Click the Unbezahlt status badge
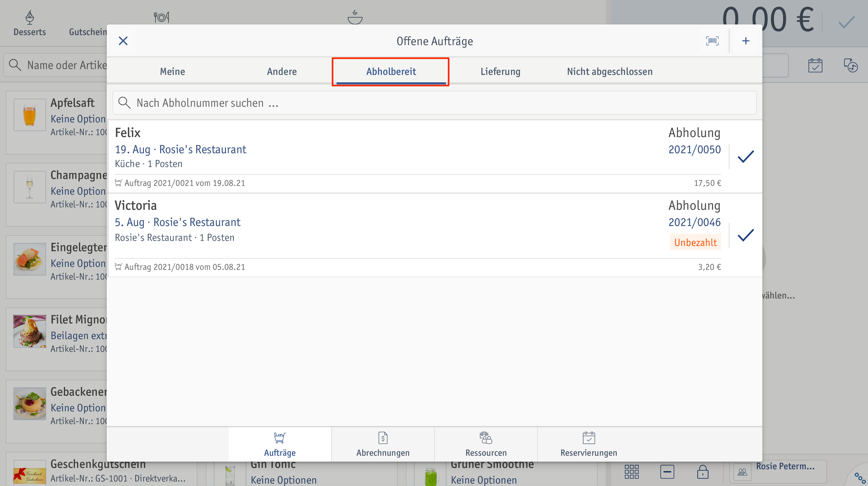Image resolution: width=868 pixels, height=486 pixels. click(695, 242)
